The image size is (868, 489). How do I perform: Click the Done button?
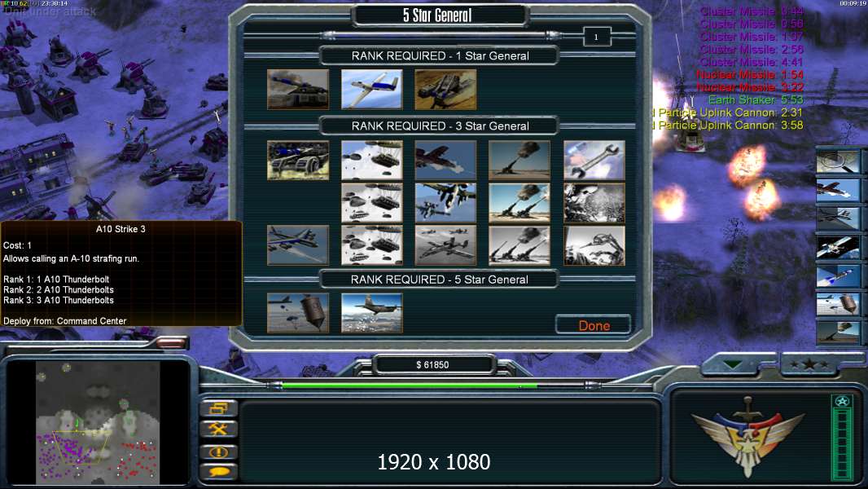594,325
